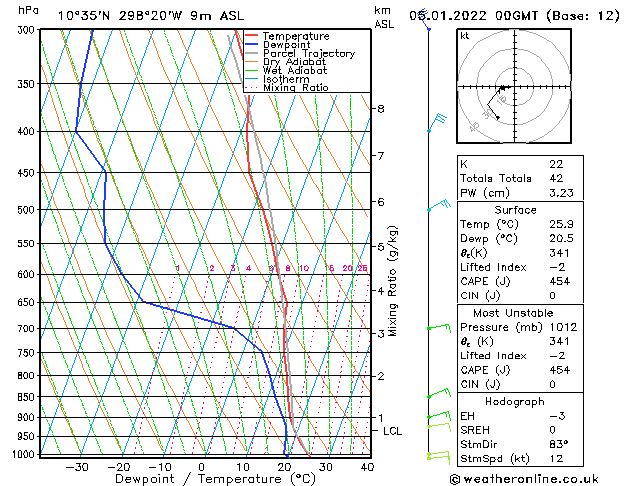Click the red Temperature legend line

point(251,36)
